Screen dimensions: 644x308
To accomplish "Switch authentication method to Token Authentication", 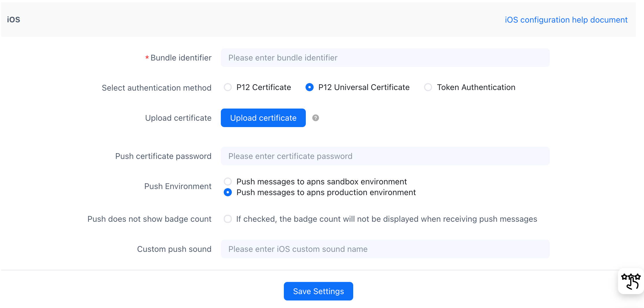I will tap(428, 87).
